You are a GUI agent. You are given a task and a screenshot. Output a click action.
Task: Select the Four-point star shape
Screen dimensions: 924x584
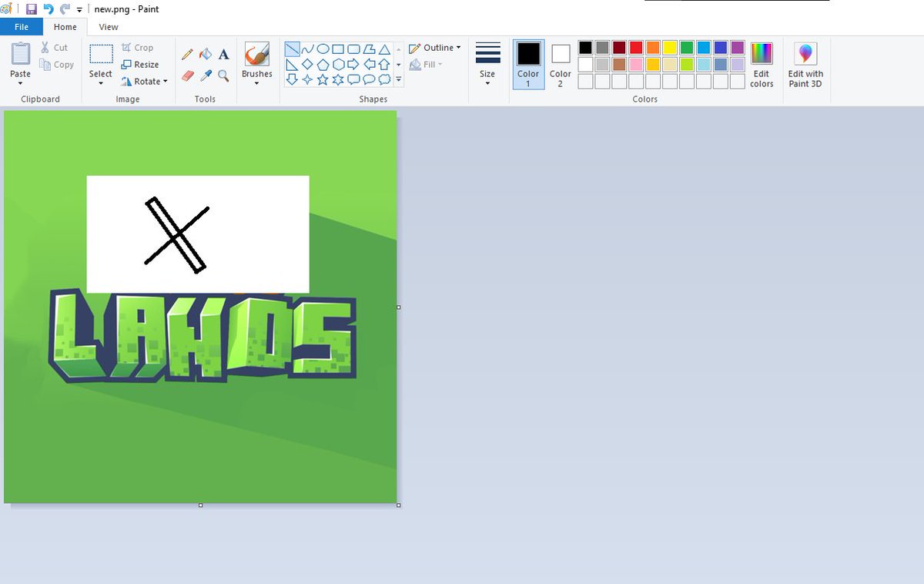308,79
